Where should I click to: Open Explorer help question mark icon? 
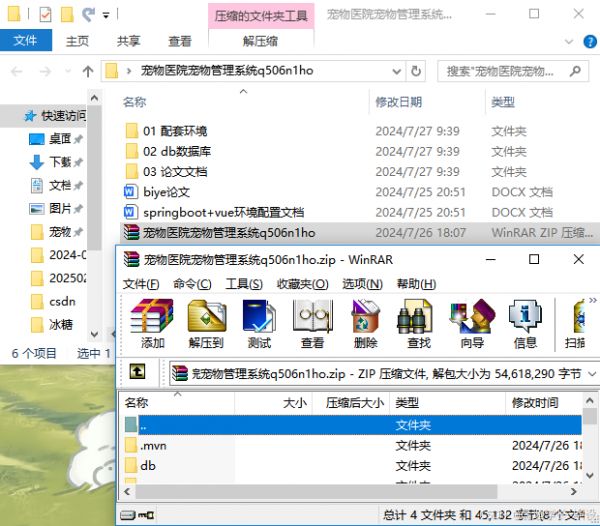pos(590,41)
